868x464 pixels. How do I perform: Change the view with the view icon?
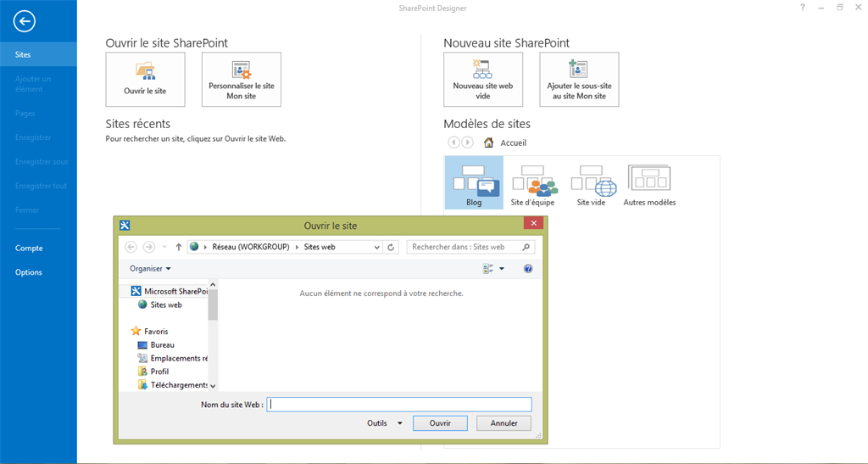point(488,269)
